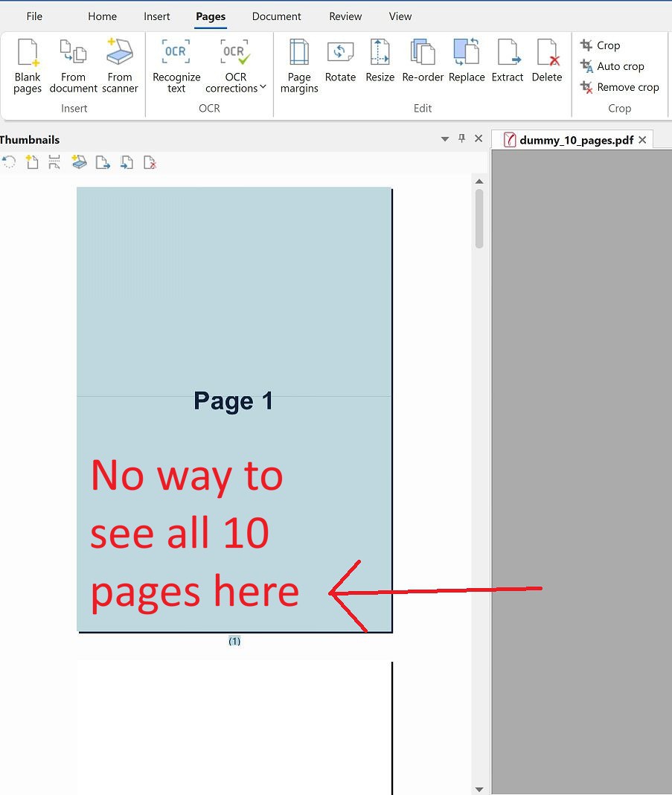Insert Blank pages

tap(28, 66)
